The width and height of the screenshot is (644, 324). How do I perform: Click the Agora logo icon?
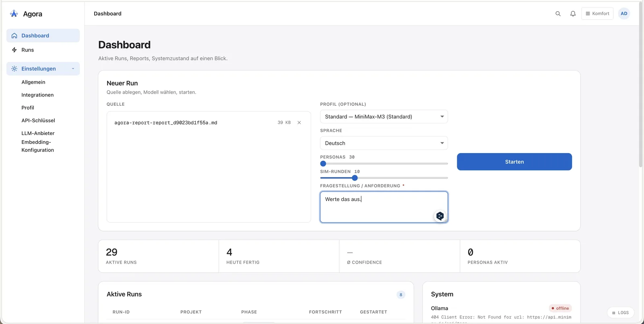14,14
